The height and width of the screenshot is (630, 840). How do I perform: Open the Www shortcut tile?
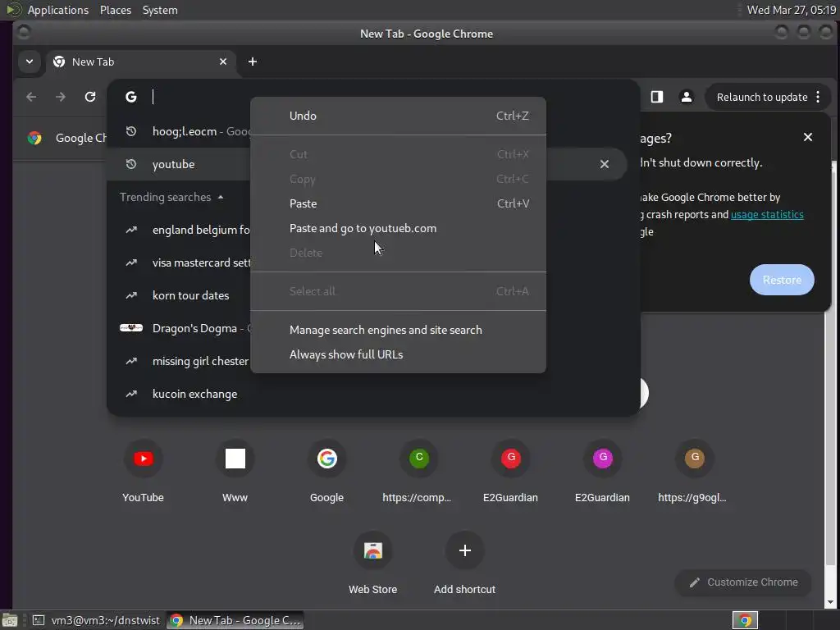coord(235,470)
